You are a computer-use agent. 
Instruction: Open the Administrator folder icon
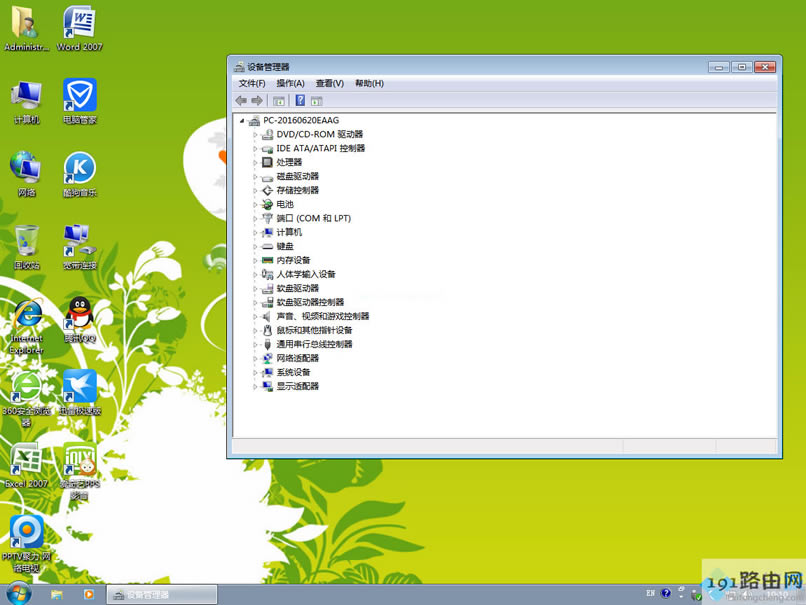pos(26,29)
